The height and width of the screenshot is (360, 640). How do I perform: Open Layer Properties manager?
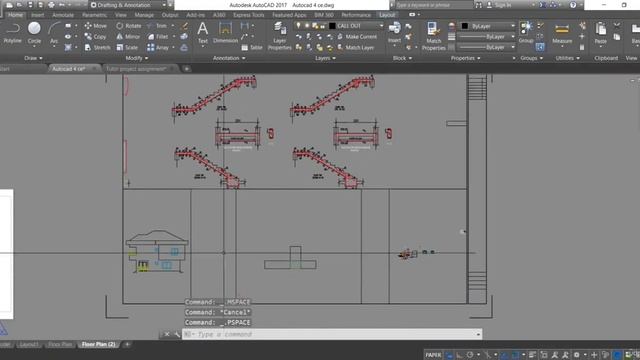pyautogui.click(x=280, y=36)
